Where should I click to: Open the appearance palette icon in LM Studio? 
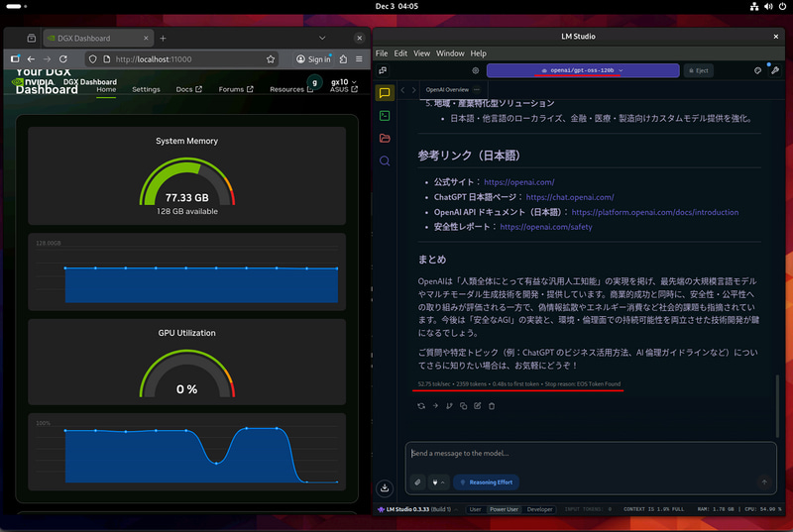pyautogui.click(x=757, y=70)
